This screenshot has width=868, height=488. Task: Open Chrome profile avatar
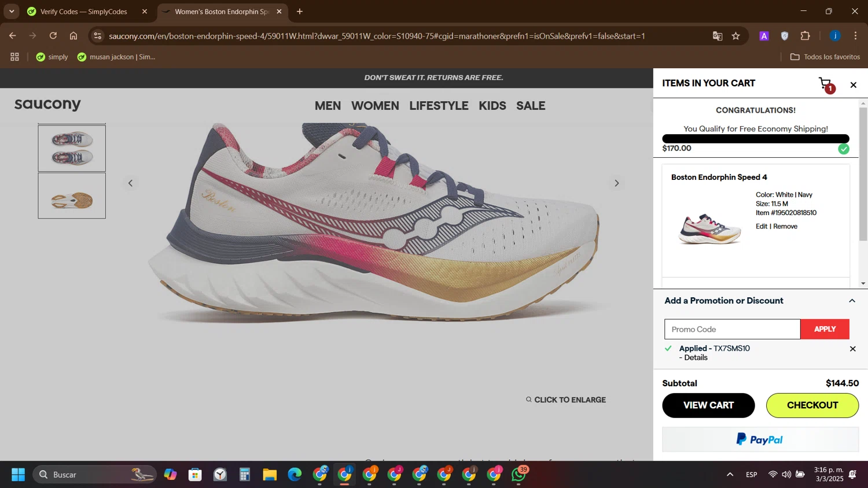pos(835,36)
